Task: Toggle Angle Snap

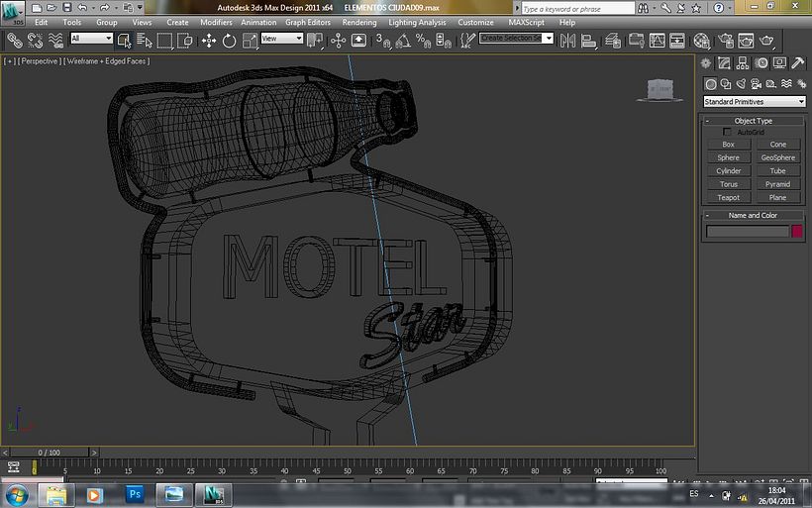Action: (x=403, y=41)
